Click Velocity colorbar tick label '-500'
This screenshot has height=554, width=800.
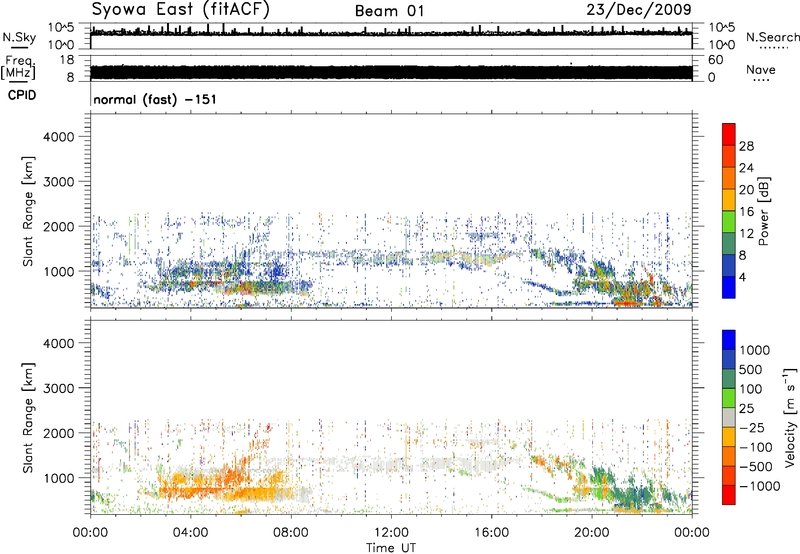coord(756,467)
